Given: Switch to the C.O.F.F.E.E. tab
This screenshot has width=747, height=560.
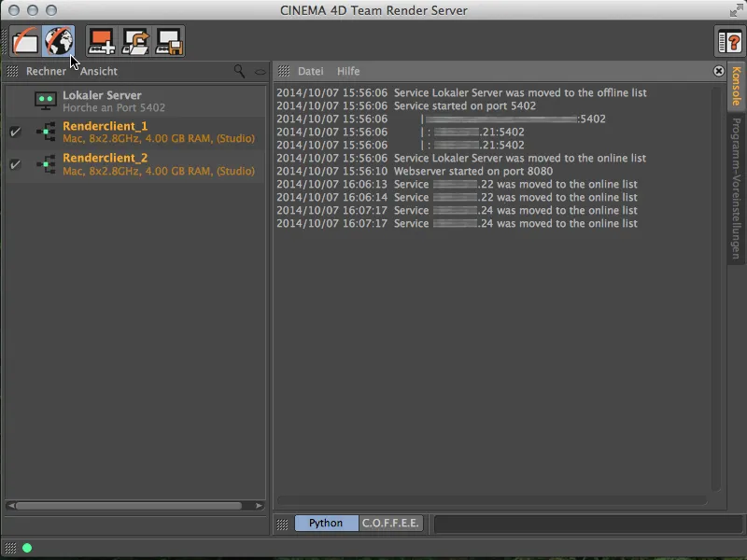Looking at the screenshot, I should pyautogui.click(x=391, y=524).
